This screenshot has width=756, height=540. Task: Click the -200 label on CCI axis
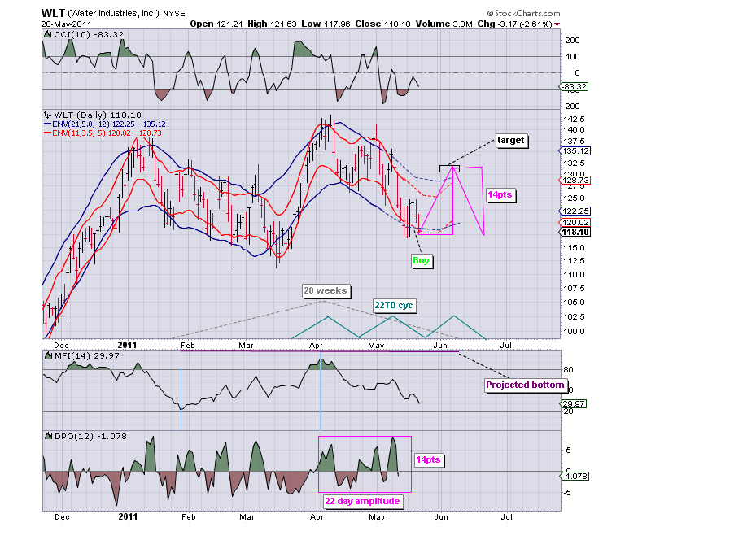pyautogui.click(x=570, y=106)
